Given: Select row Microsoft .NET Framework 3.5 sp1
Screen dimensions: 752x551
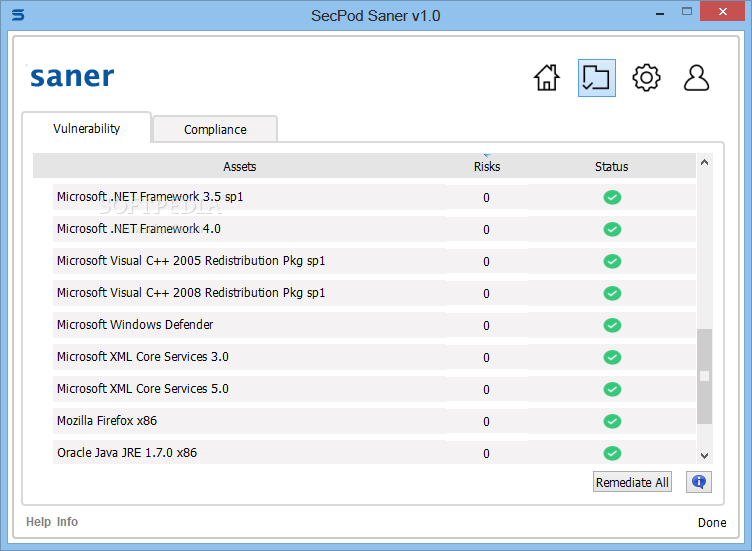Looking at the screenshot, I should tap(374, 197).
